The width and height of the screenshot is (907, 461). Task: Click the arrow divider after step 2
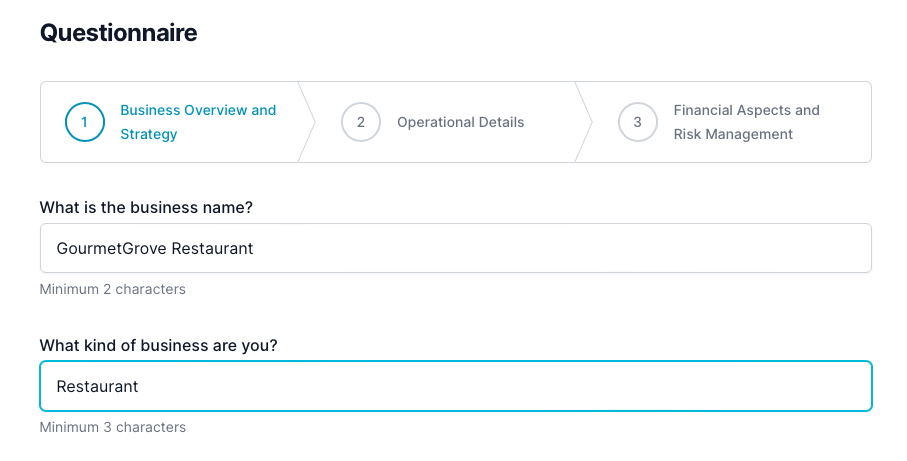(584, 122)
